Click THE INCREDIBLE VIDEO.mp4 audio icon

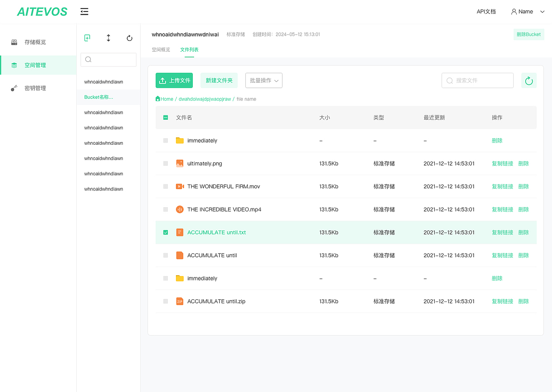tap(180, 209)
